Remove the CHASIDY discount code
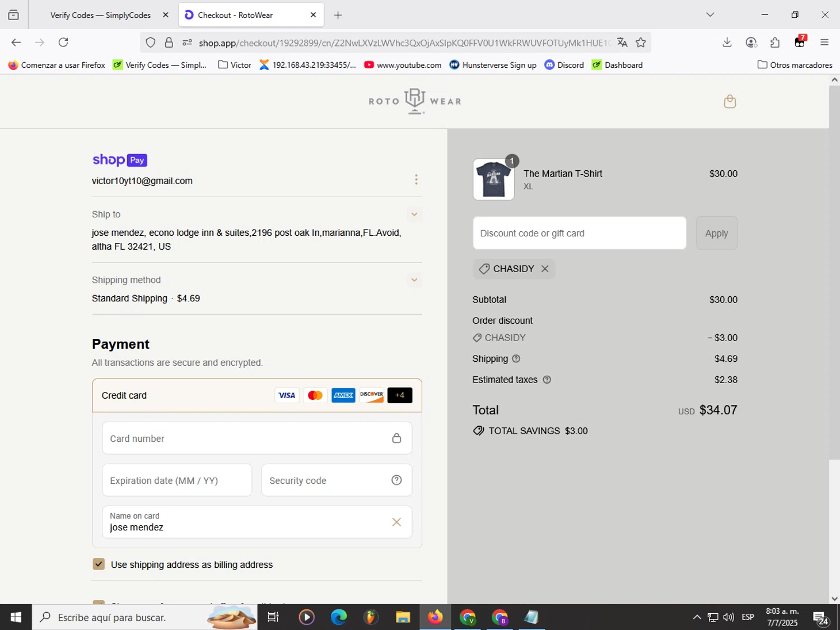The image size is (840, 630). [x=545, y=269]
